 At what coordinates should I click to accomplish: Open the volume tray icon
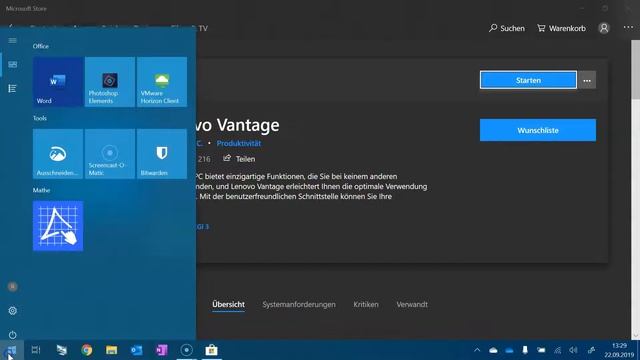click(573, 350)
